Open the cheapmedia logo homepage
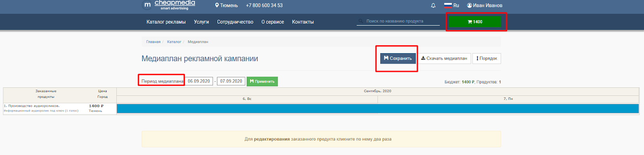This screenshot has height=155, width=644. pos(169,5)
